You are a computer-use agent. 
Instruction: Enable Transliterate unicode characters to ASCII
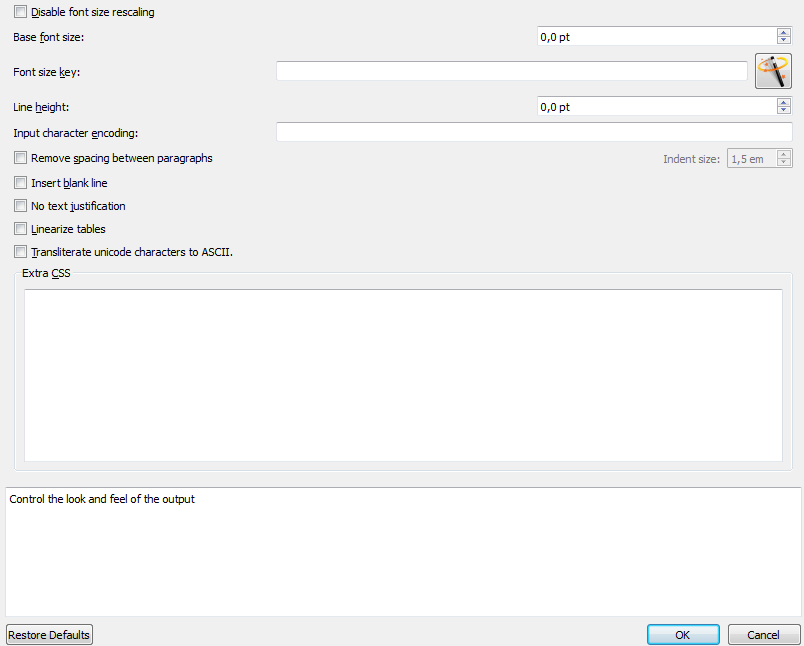click(21, 252)
